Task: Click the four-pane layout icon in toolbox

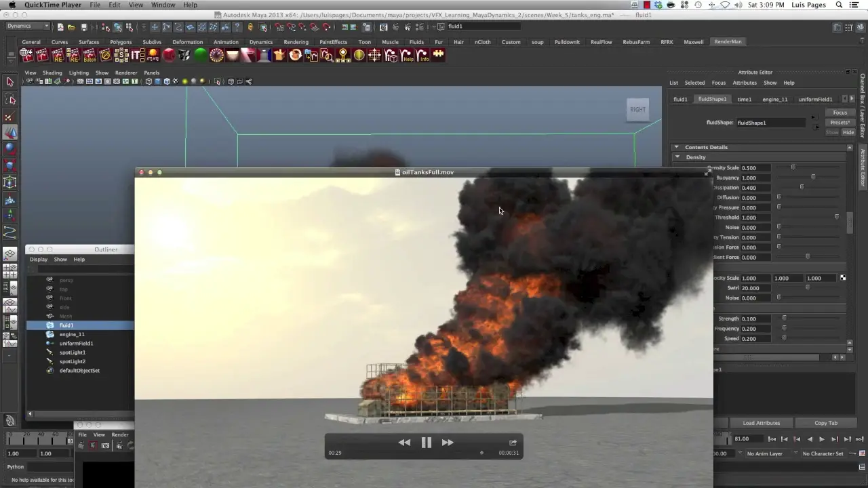Action: [x=10, y=272]
